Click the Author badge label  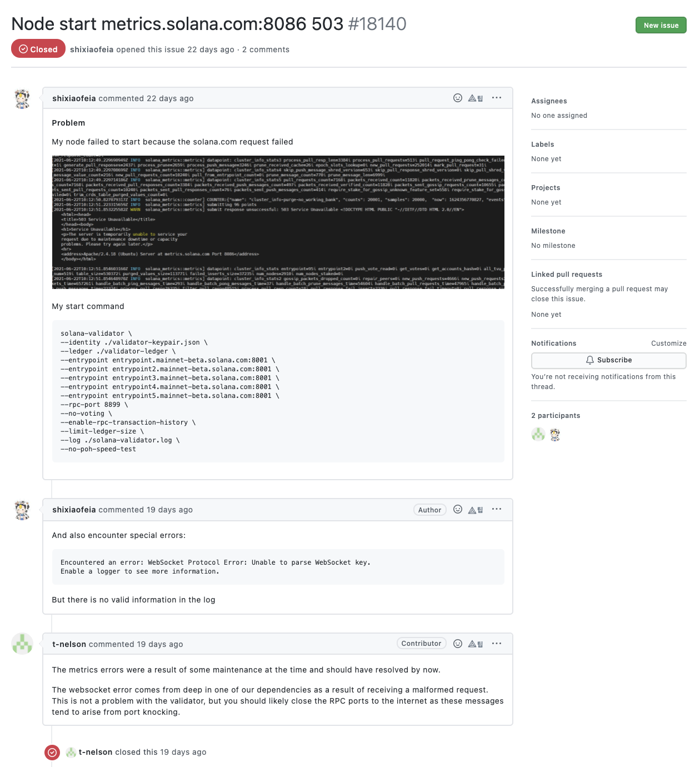[x=429, y=510]
